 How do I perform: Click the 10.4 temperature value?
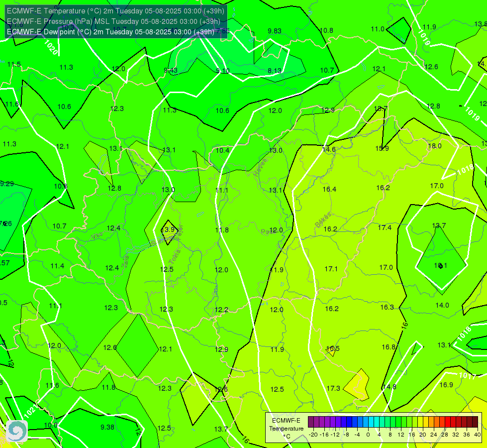[x=222, y=150]
